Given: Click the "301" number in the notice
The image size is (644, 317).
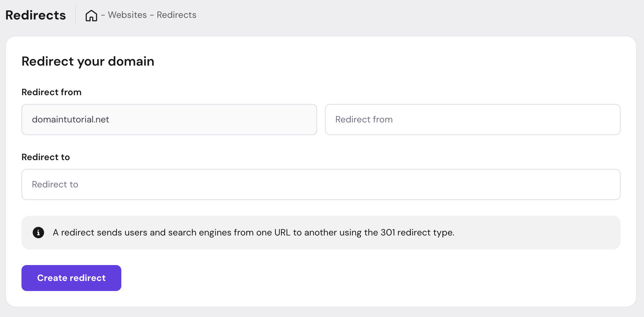Looking at the screenshot, I should click(387, 233).
